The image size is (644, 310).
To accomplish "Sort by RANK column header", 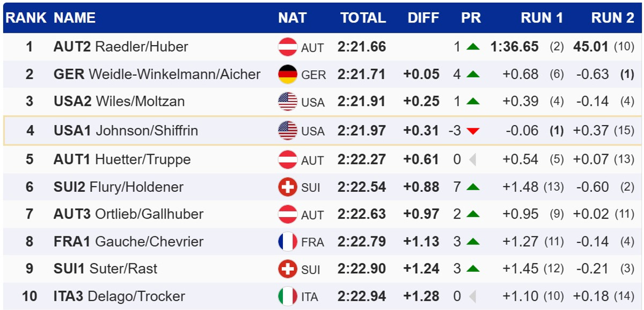I will (26, 18).
